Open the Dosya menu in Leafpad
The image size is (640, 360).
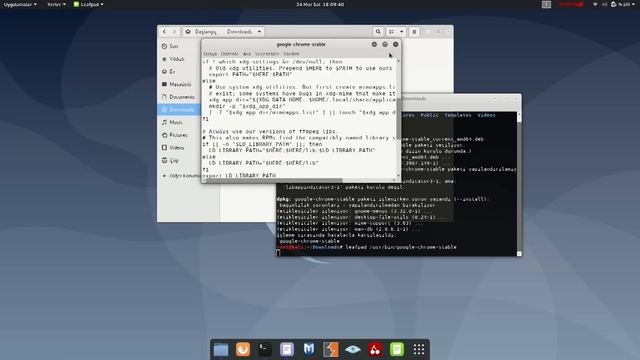click(x=210, y=53)
